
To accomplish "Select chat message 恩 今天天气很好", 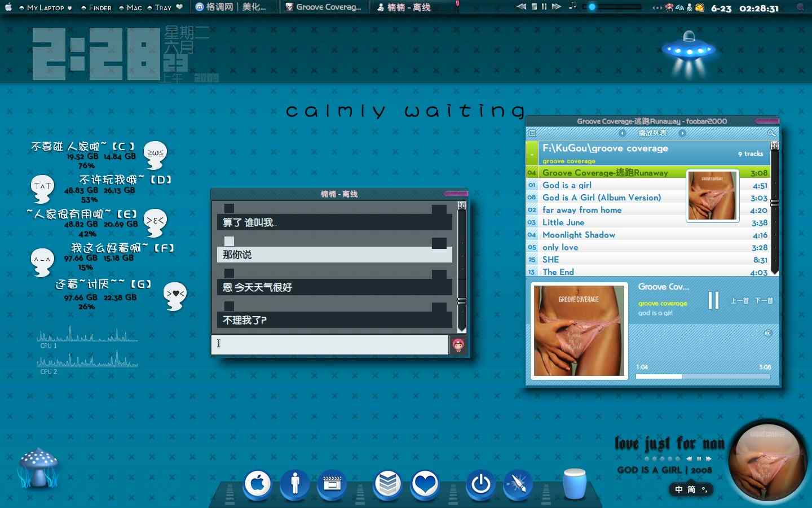I will click(x=334, y=287).
